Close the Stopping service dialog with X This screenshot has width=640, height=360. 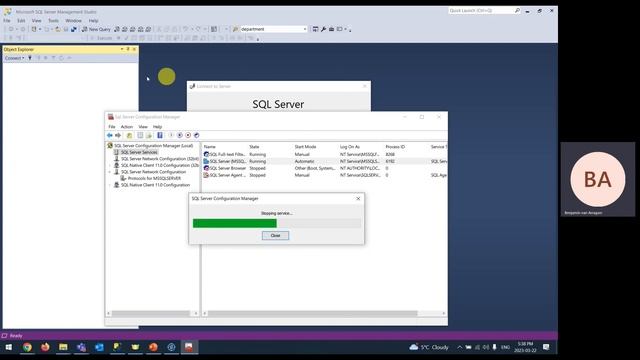[x=358, y=198]
